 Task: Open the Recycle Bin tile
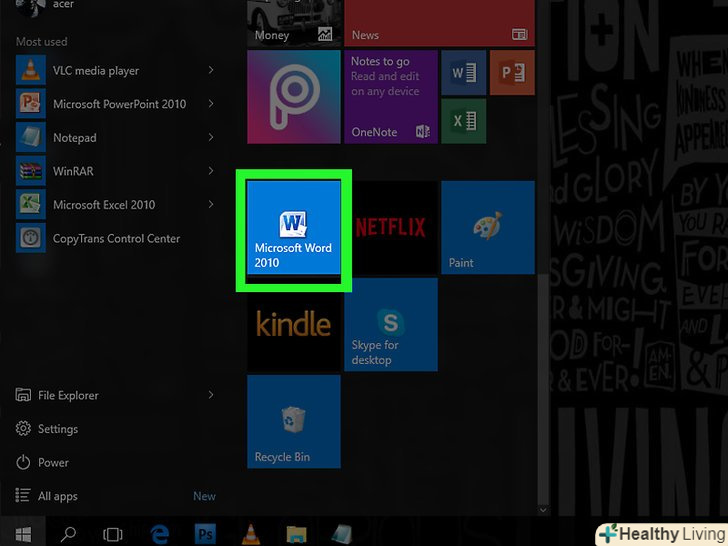(x=294, y=422)
